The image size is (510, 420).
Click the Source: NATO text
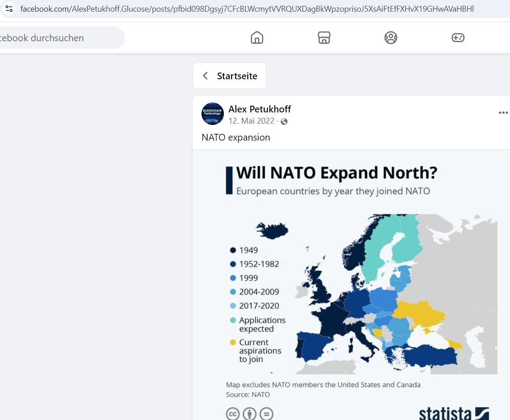coord(248,394)
